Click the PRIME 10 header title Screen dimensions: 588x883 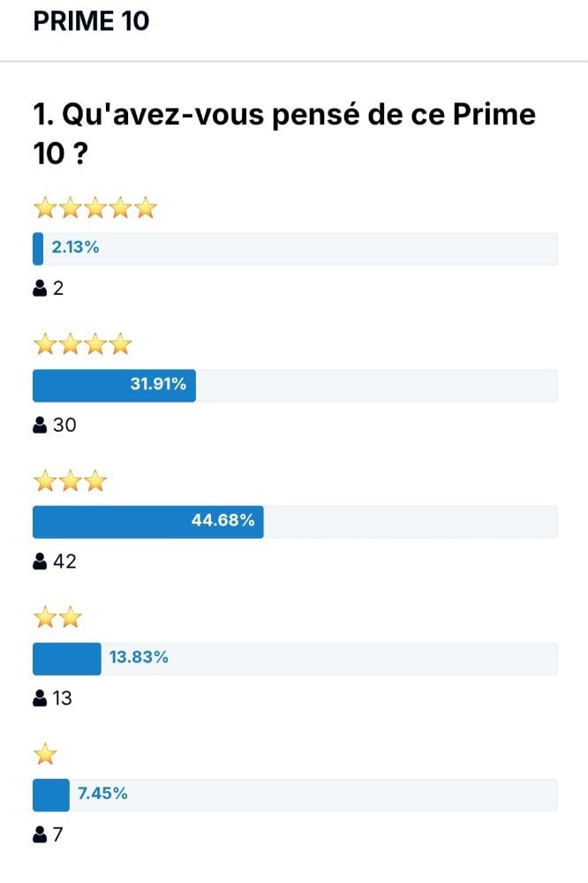[91, 21]
